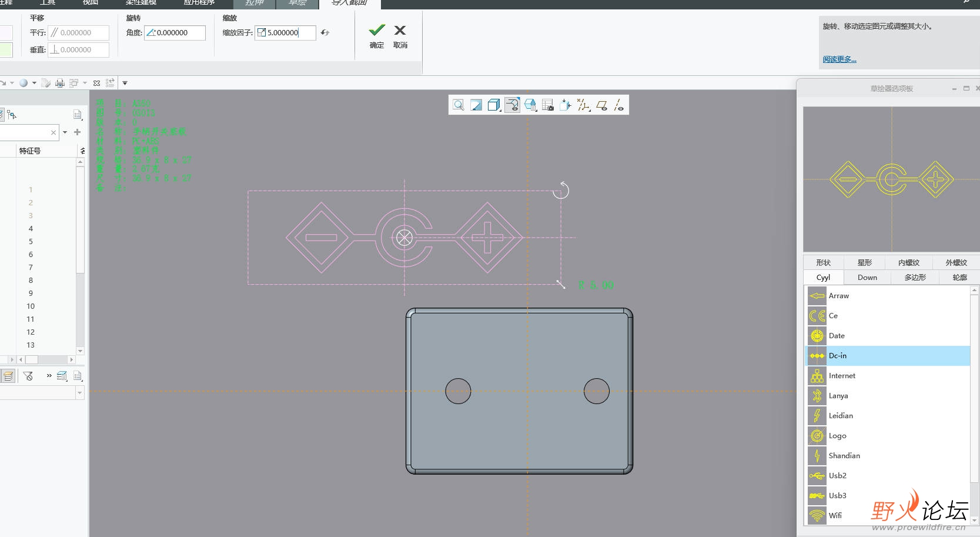Click the print icon in quick toolbar
This screenshot has height=537, width=980.
[x=60, y=83]
